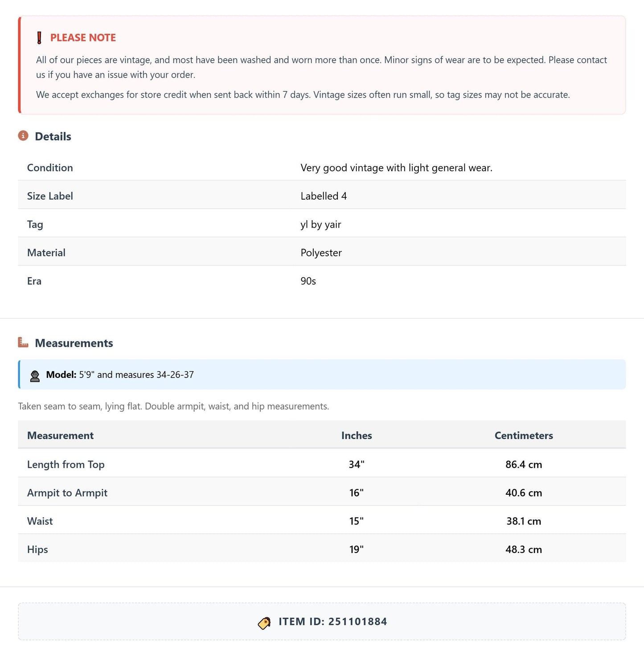
Task: Click the Armpit to Armpit row label
Action: pyautogui.click(x=67, y=493)
